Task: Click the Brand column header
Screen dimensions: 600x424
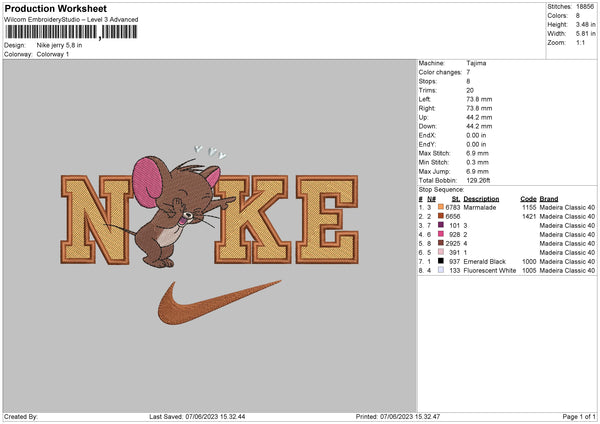Action: click(x=549, y=199)
